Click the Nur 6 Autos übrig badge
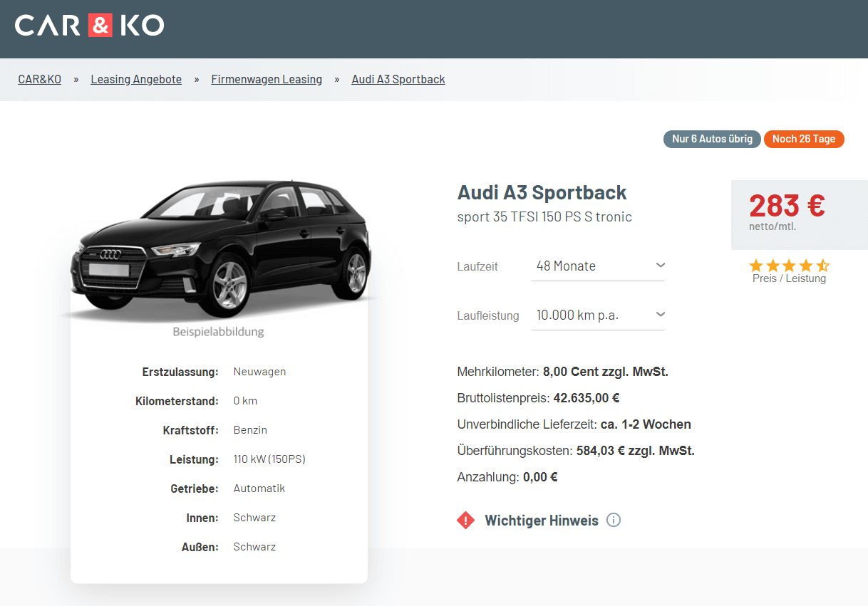This screenshot has width=868, height=606. click(712, 139)
